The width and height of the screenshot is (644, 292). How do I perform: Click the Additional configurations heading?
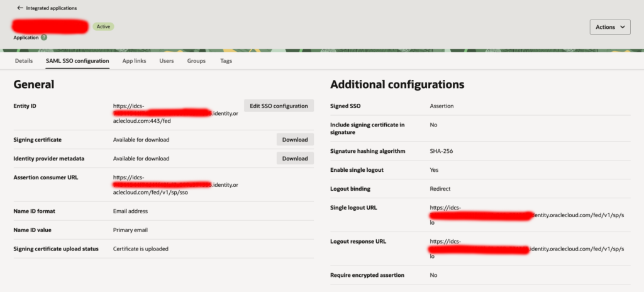[397, 84]
